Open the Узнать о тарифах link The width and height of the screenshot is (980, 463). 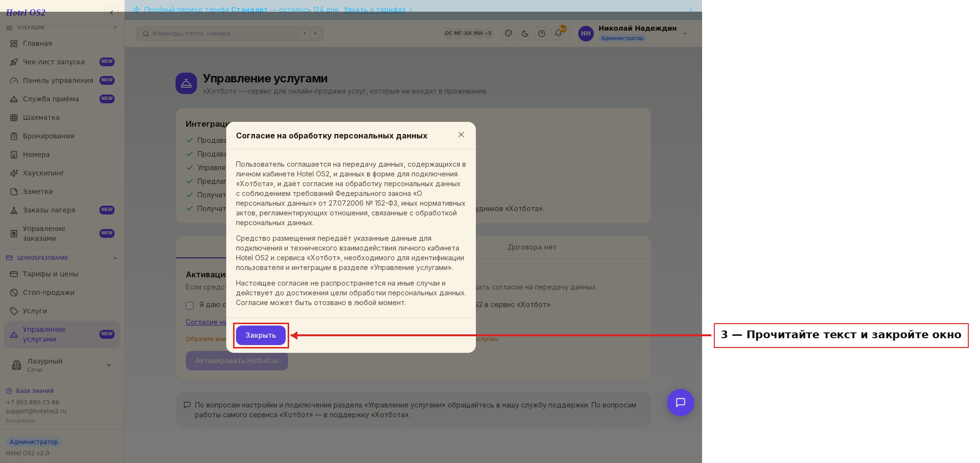point(375,10)
